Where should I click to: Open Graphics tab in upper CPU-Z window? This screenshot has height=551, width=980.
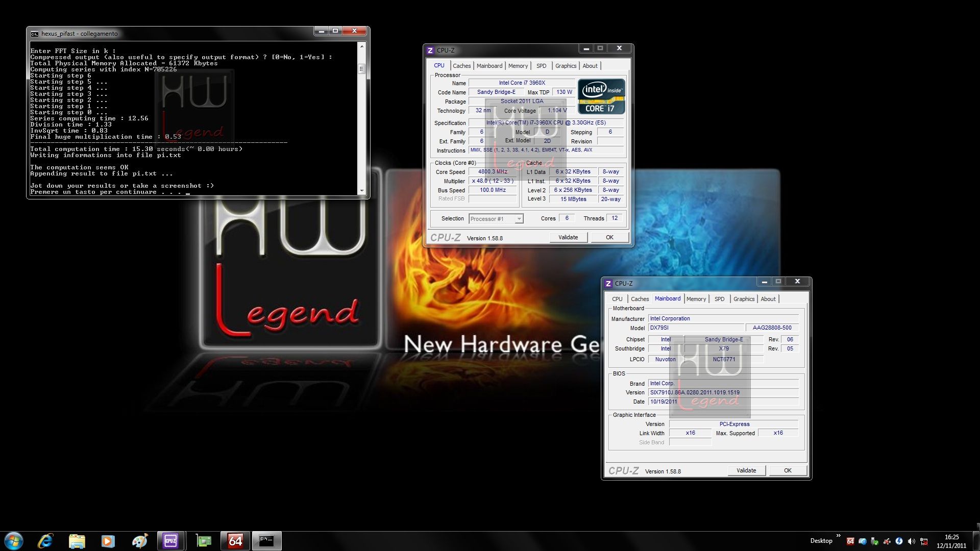coord(566,66)
